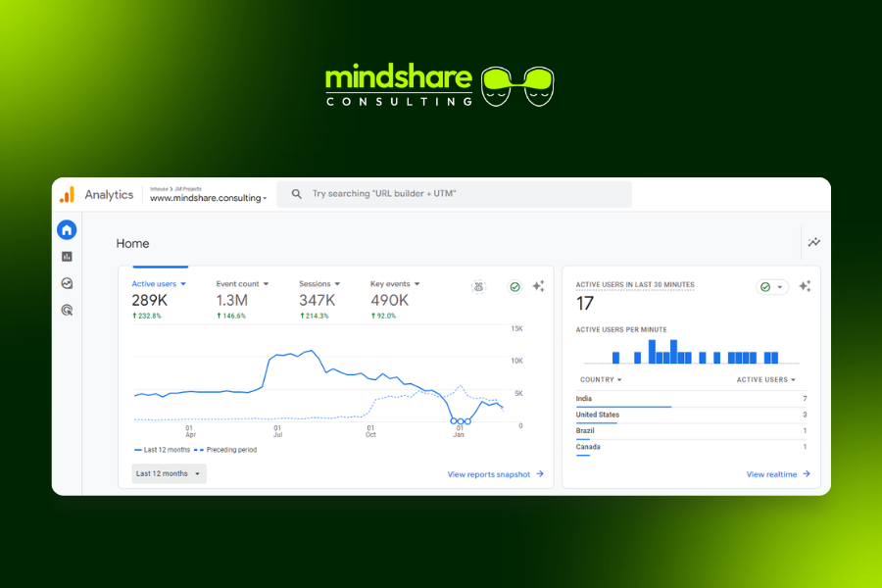Click the 17 active users count
Viewport: 882px width, 588px height.
585,304
